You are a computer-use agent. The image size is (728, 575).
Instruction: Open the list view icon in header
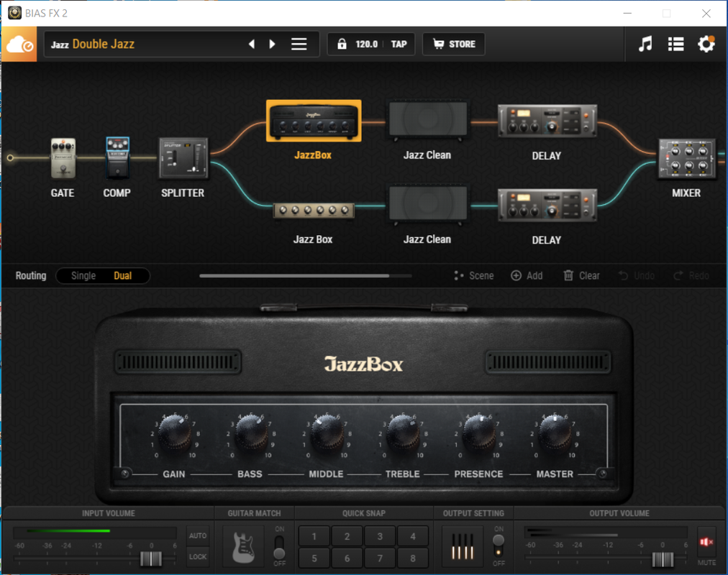coord(675,44)
